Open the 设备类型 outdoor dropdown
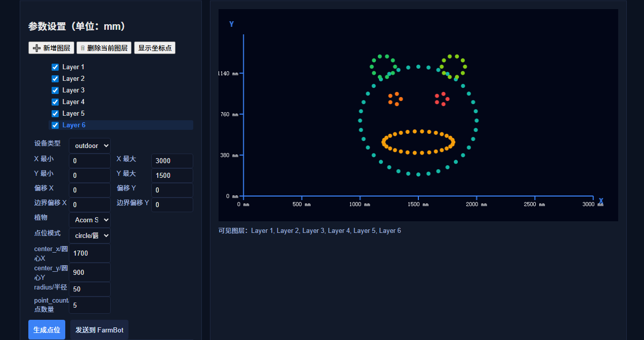 [90, 146]
